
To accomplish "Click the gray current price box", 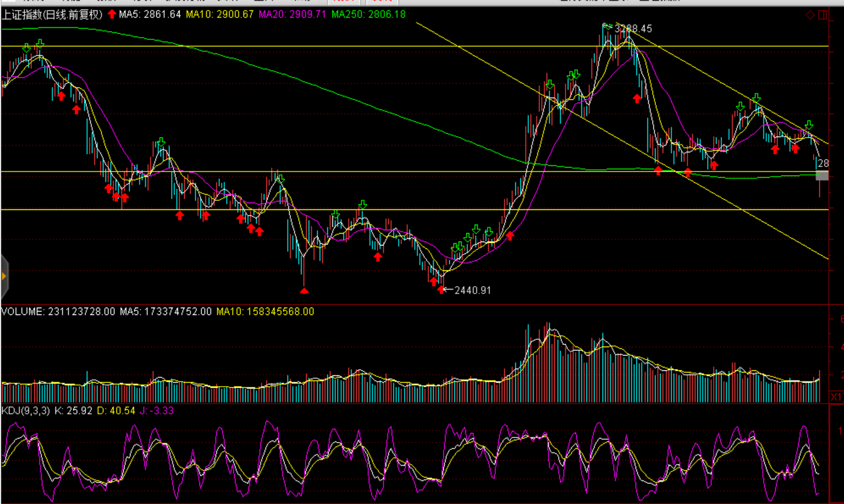I will point(822,176).
